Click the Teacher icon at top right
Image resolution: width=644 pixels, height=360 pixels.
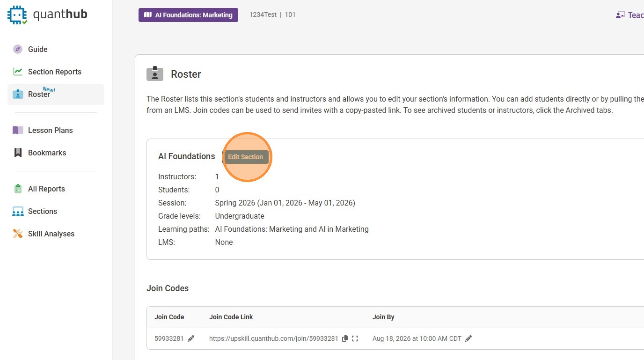(x=621, y=15)
